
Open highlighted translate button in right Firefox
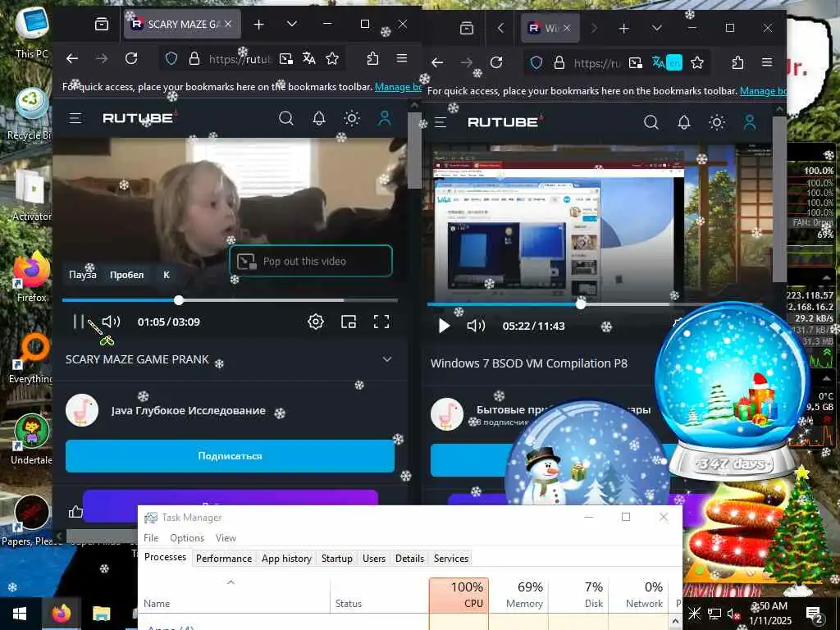point(667,62)
